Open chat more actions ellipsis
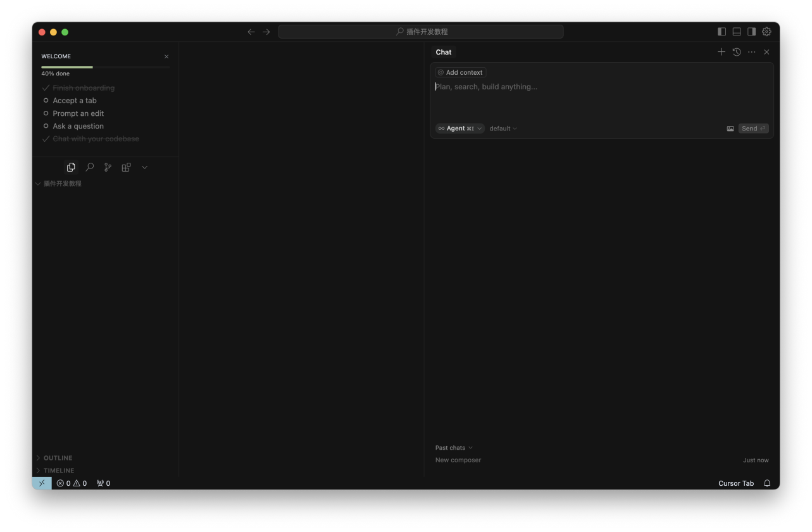The height and width of the screenshot is (532, 812). click(751, 52)
